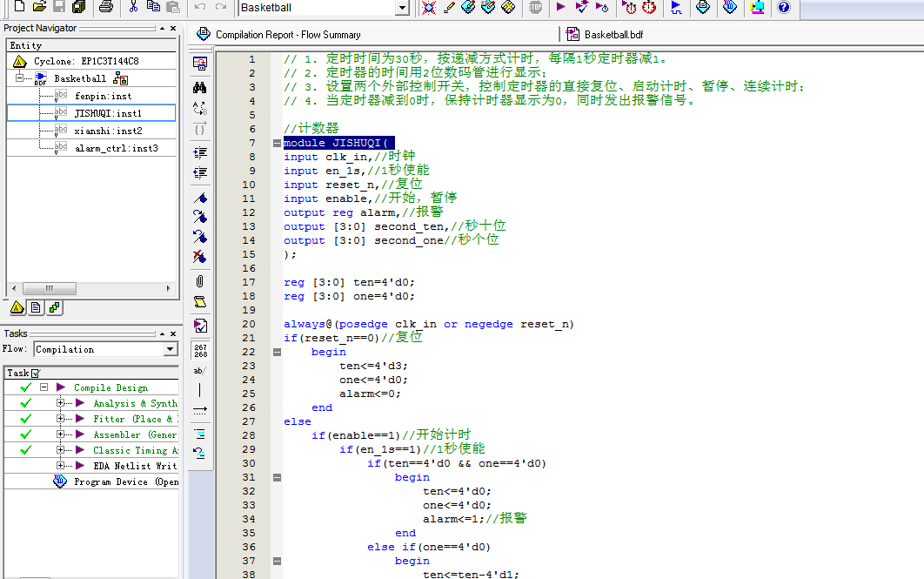This screenshot has width=924, height=579.
Task: Click the paperclip Insert File icon
Action: click(x=200, y=281)
